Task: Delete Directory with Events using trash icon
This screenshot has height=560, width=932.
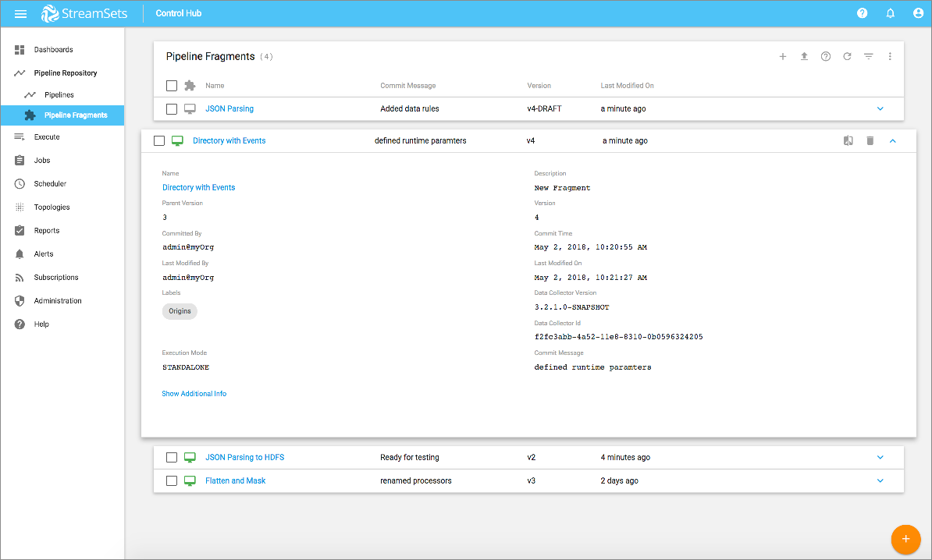Action: click(870, 140)
